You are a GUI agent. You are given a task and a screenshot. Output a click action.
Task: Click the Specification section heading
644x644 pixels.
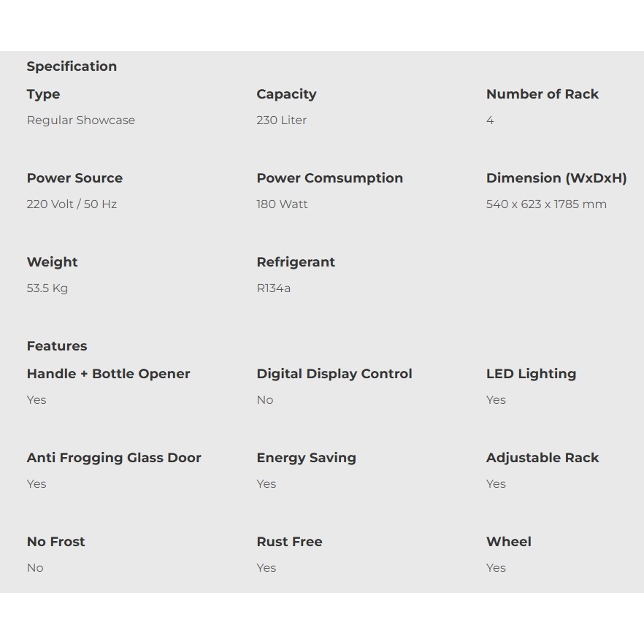[x=72, y=66]
